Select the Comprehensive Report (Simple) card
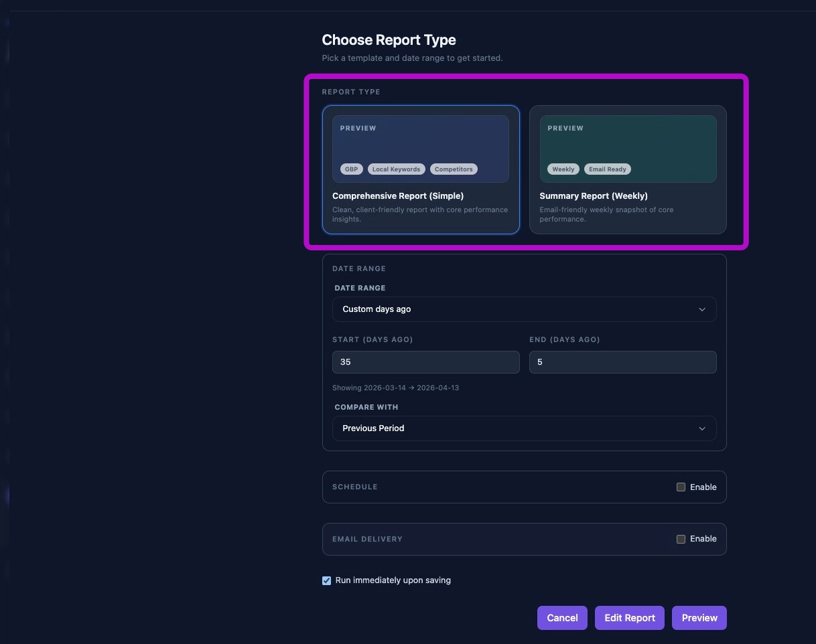Viewport: 816px width, 644px height. [x=421, y=169]
